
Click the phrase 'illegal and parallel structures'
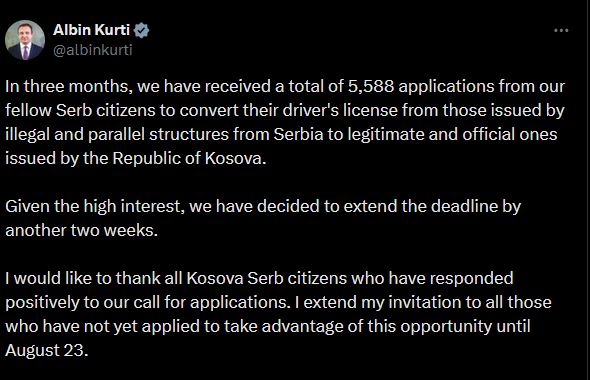[117, 134]
